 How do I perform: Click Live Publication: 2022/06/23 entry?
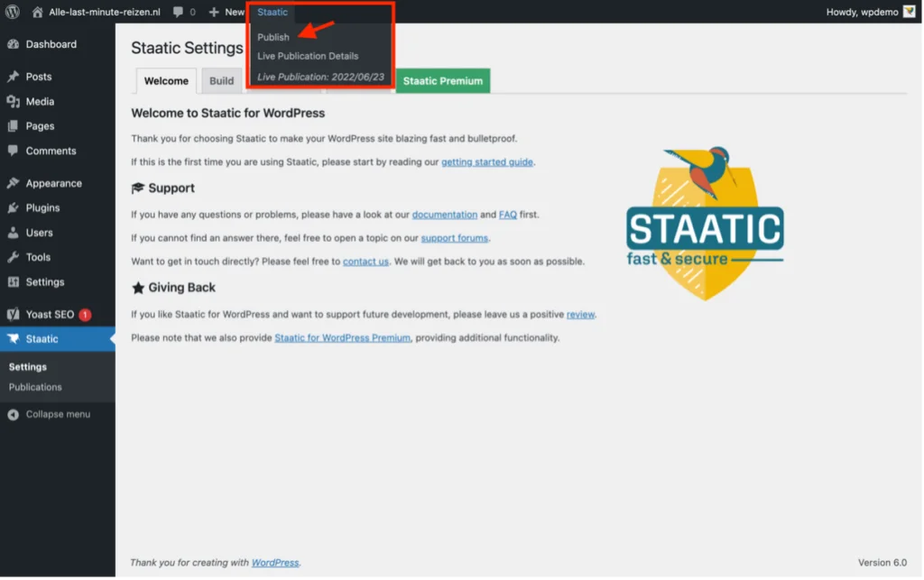tap(320, 77)
